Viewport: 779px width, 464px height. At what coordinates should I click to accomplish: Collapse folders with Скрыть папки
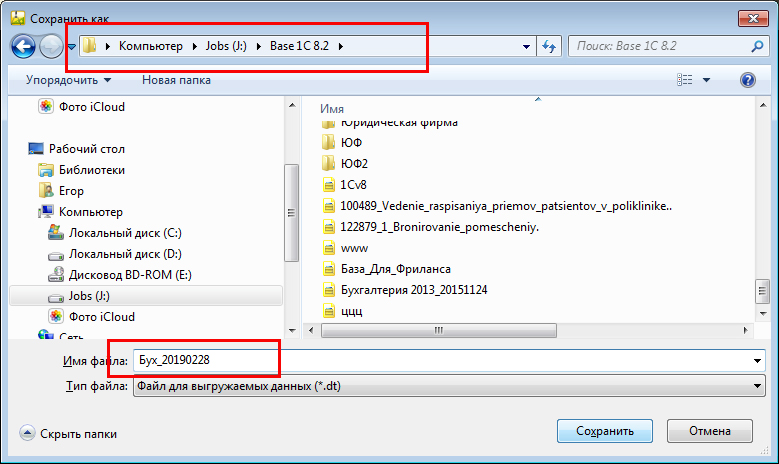tap(69, 434)
